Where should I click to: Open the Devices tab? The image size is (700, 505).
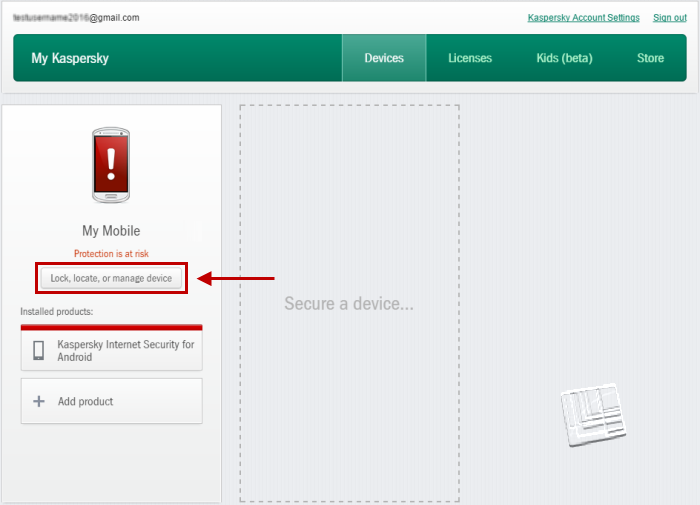pos(384,58)
